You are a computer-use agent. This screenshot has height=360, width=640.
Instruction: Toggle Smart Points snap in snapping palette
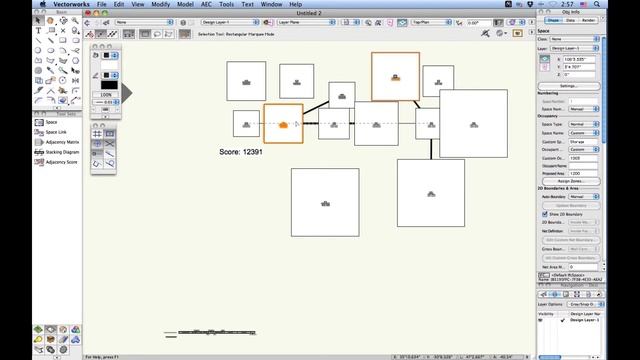[x=97, y=153]
